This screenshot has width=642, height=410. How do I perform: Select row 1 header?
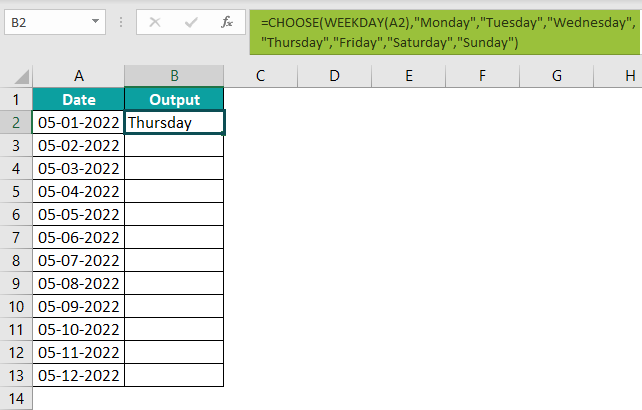pyautogui.click(x=16, y=100)
